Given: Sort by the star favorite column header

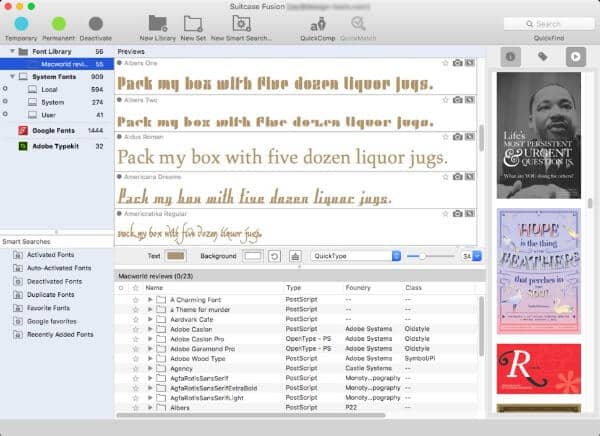Looking at the screenshot, I should [x=135, y=288].
